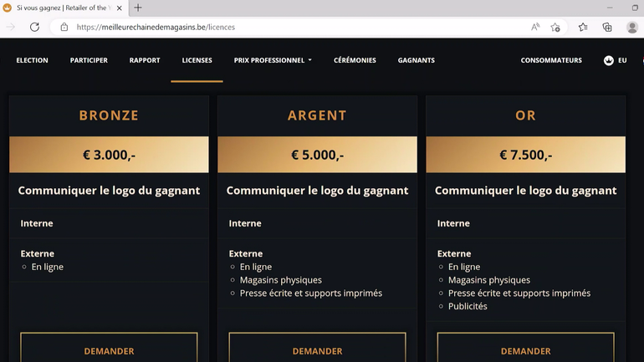Image resolution: width=644 pixels, height=362 pixels.
Task: Click the EU crown logo icon
Action: coord(609,60)
